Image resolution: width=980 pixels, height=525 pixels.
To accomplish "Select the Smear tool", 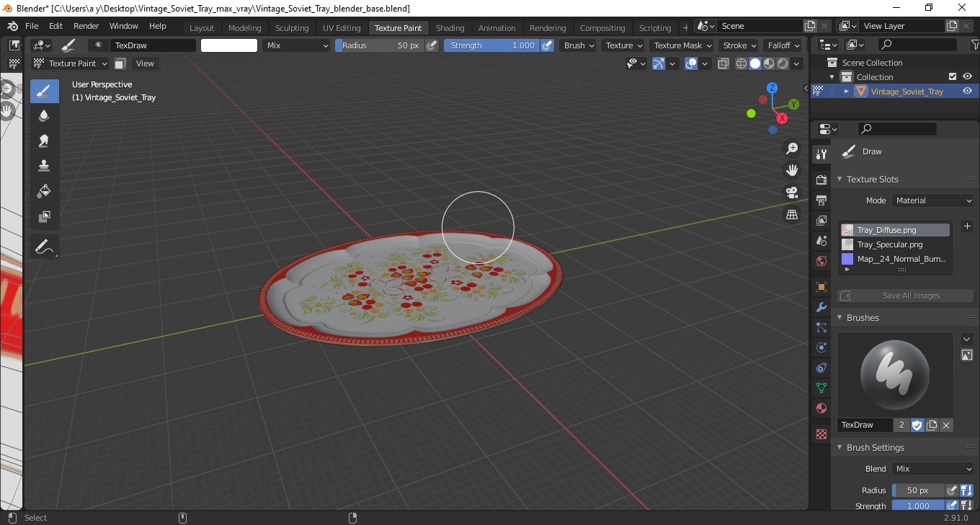I will pyautogui.click(x=44, y=141).
